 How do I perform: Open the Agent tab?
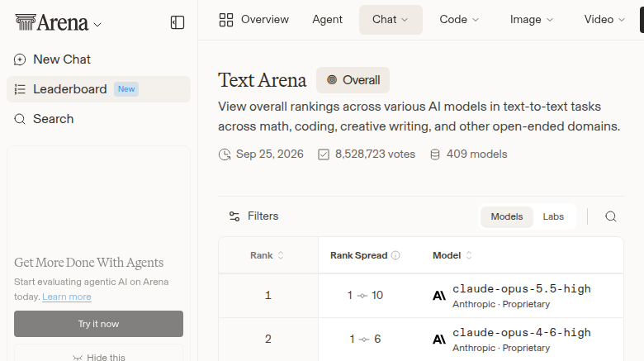click(x=327, y=20)
